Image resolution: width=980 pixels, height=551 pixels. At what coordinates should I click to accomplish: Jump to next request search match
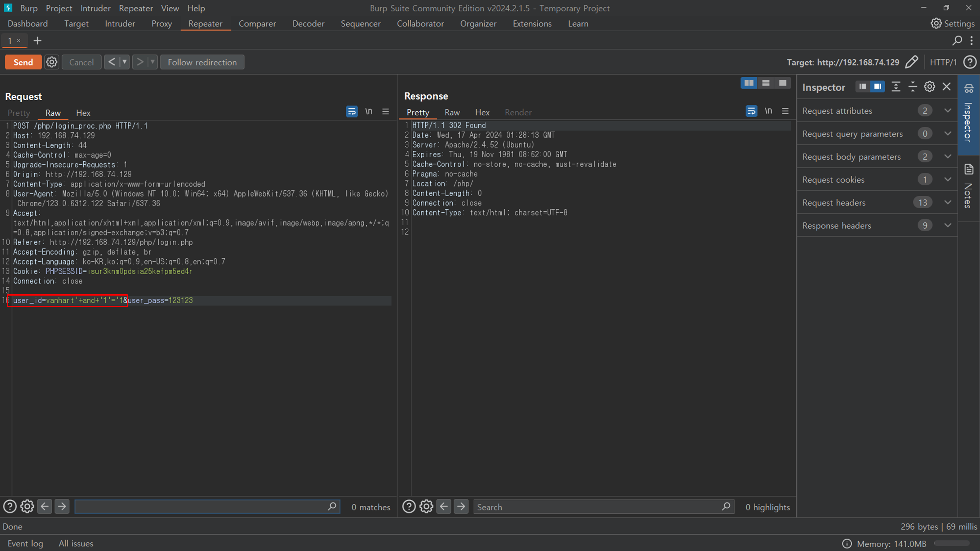[62, 507]
